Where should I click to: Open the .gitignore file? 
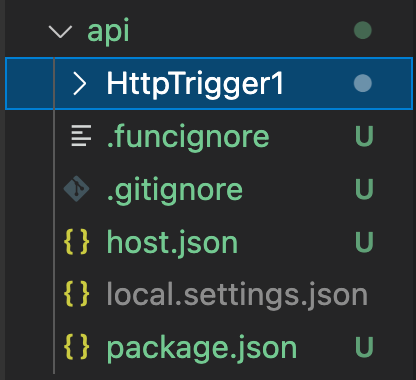(175, 190)
